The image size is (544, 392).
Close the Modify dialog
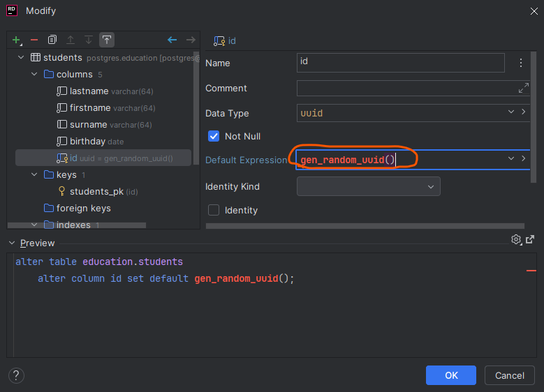(534, 11)
